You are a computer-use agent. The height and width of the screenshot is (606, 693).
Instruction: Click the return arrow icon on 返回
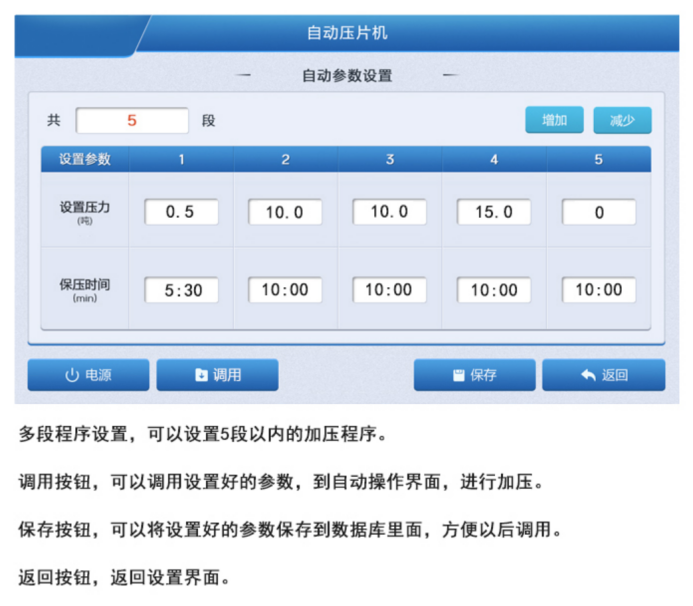click(587, 376)
